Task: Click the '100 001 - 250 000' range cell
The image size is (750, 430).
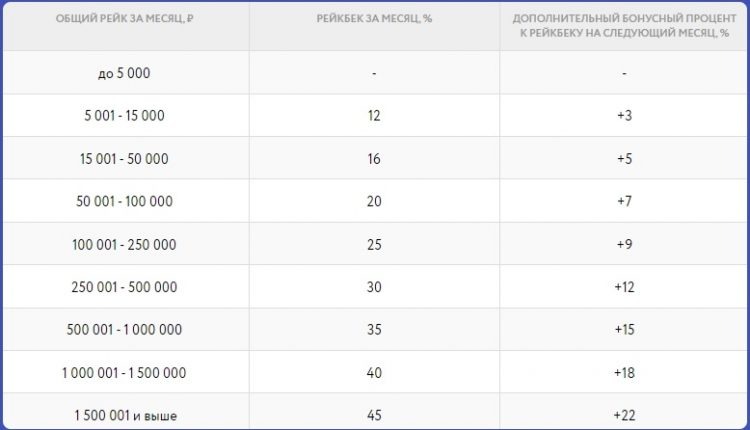Action: click(x=125, y=244)
